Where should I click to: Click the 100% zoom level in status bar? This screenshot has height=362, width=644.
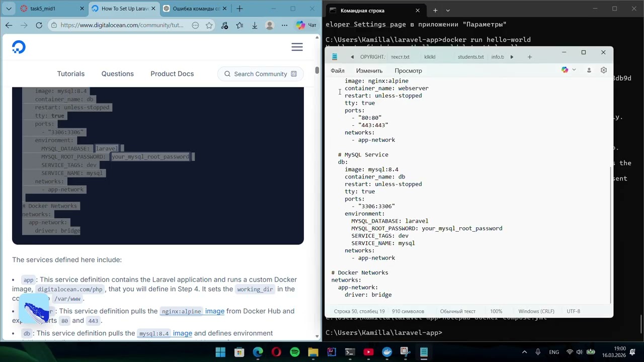click(x=496, y=311)
